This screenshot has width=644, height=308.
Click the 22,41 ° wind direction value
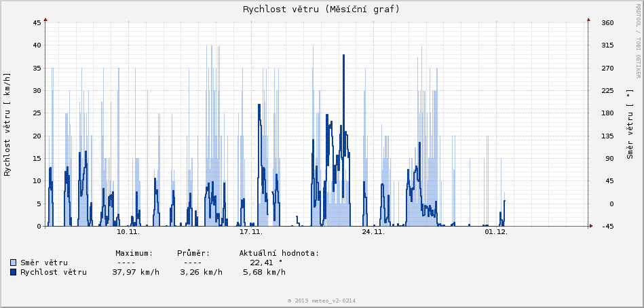[x=266, y=263]
